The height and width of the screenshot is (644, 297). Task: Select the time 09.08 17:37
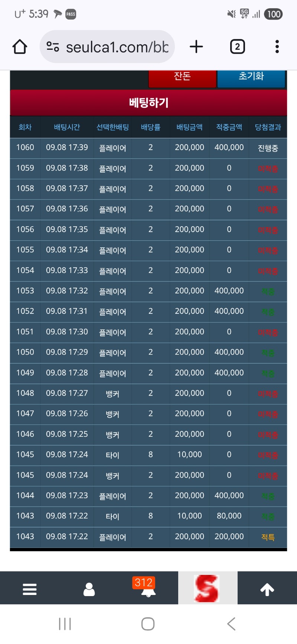67,188
